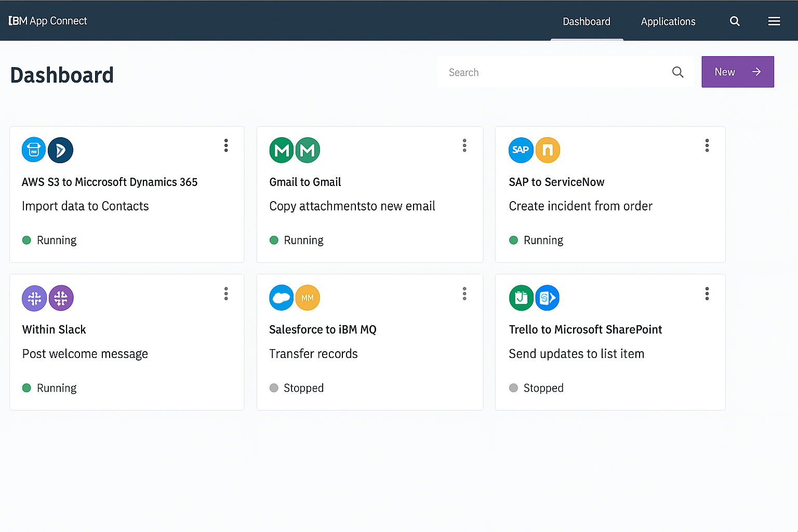Click Running status on Gmail to Gmail card
This screenshot has width=798, height=532.
tap(297, 240)
